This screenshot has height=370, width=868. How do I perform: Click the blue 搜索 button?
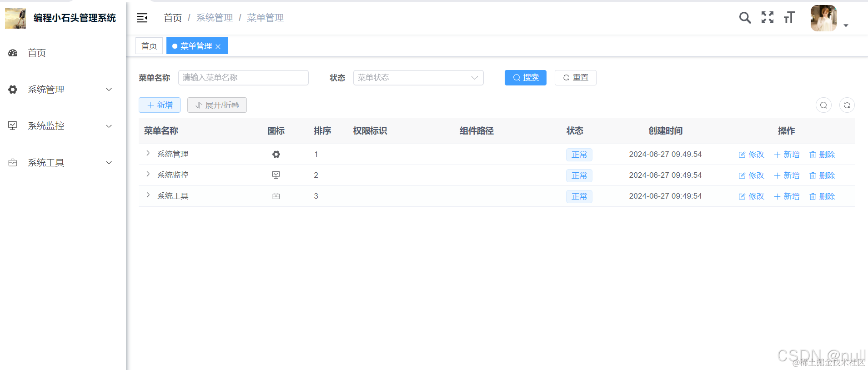(x=525, y=78)
